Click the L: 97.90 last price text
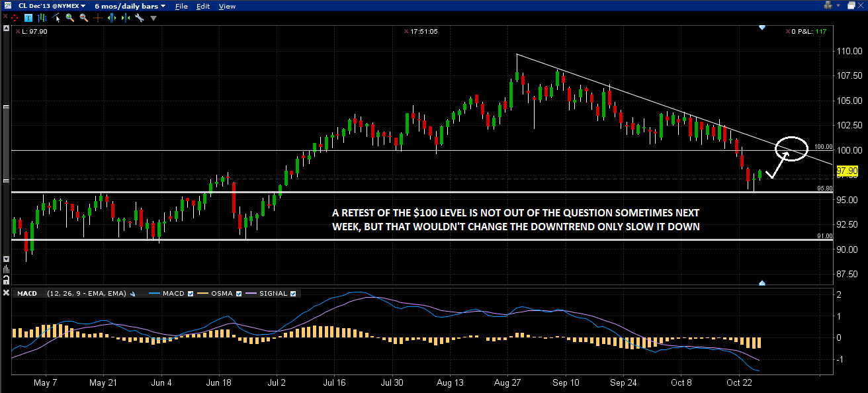Image resolution: width=868 pixels, height=393 pixels. point(34,31)
